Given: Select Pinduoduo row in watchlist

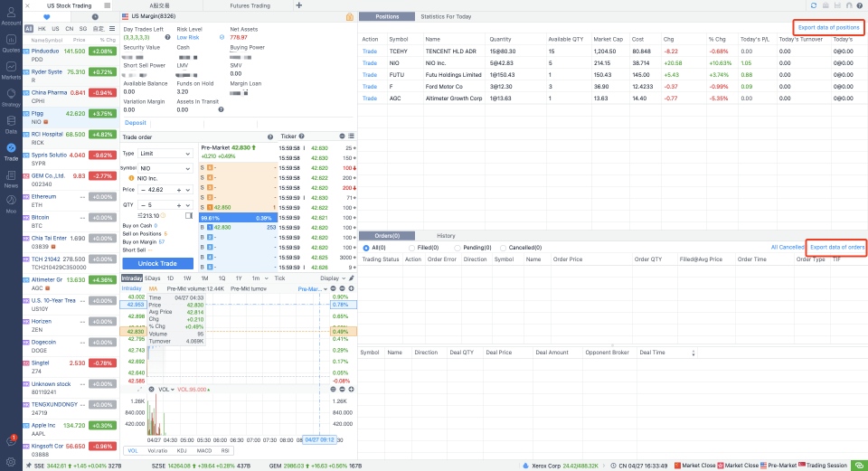Looking at the screenshot, I should click(71, 55).
